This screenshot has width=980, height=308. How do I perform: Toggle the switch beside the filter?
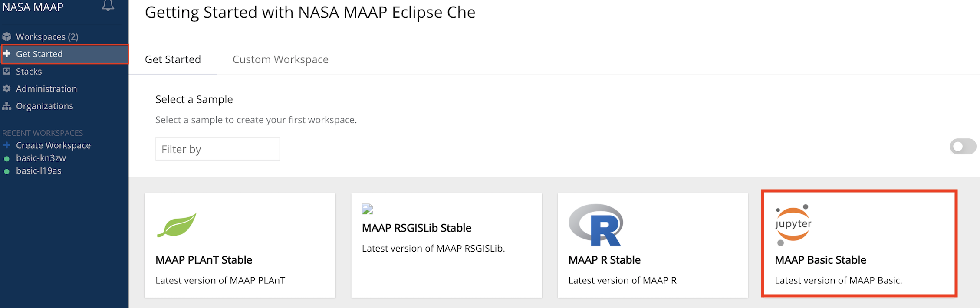pyautogui.click(x=963, y=147)
